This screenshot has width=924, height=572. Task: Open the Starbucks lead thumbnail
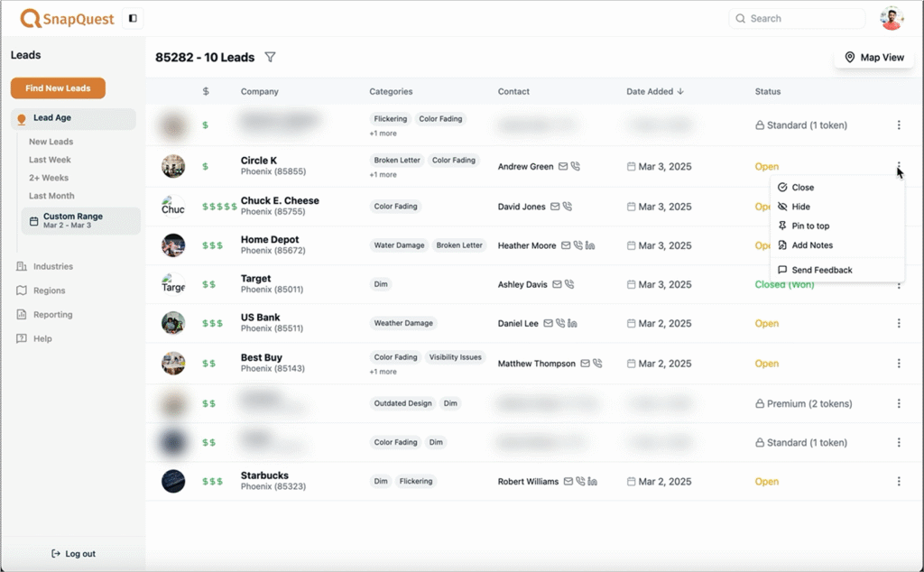(173, 481)
